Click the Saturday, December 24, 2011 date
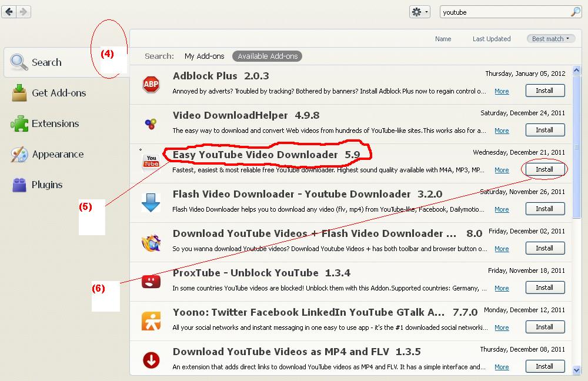This screenshot has width=588, height=381. pos(522,113)
